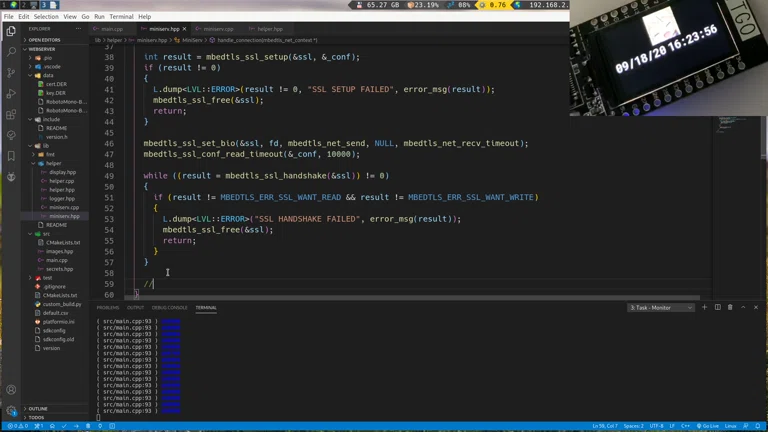The width and height of the screenshot is (768, 432).
Task: Expand the test folder in explorer
Action: 47,278
